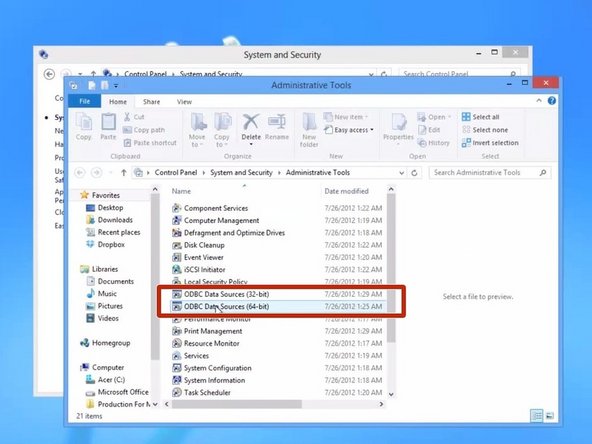Click arrow after Control Panel in breadcrumb

tap(204, 173)
